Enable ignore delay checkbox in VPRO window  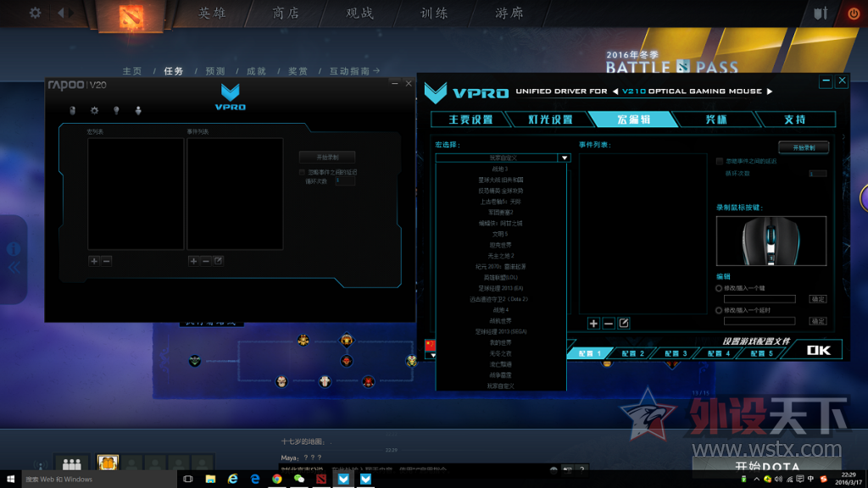720,161
